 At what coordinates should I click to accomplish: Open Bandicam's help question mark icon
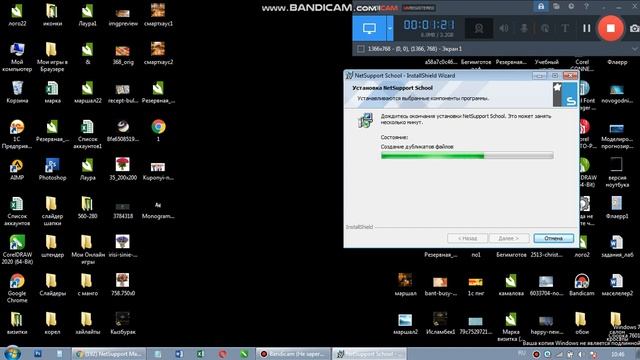pos(586,6)
